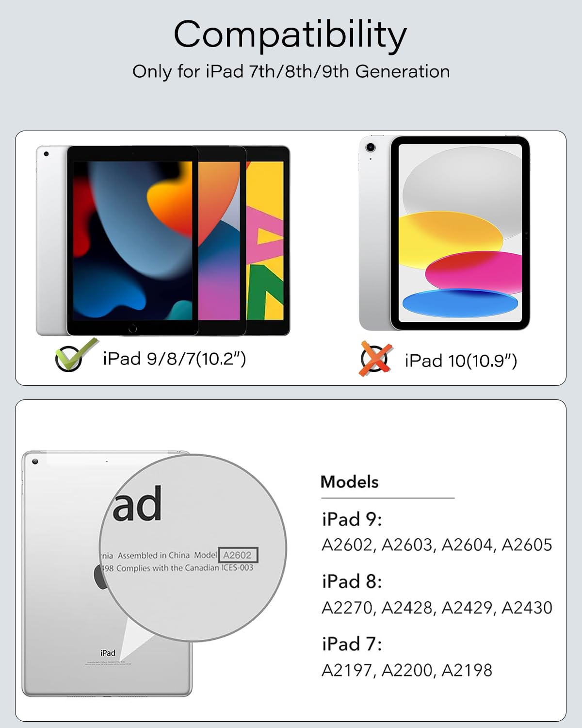Click the A2602, A2603, A2604, A2605 list

tap(437, 545)
